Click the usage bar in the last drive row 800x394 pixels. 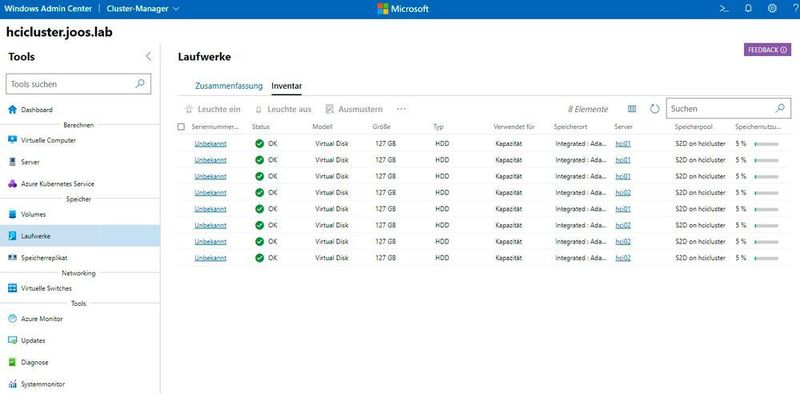tap(766, 259)
